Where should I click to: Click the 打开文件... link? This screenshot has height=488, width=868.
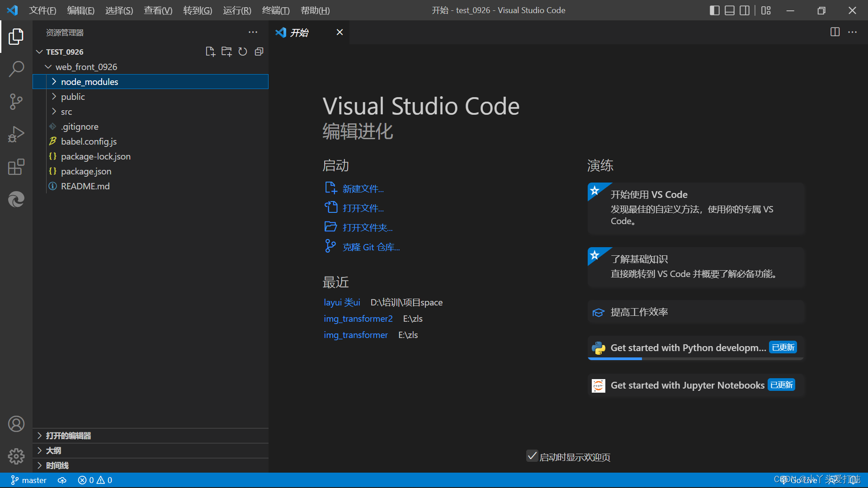[363, 208]
